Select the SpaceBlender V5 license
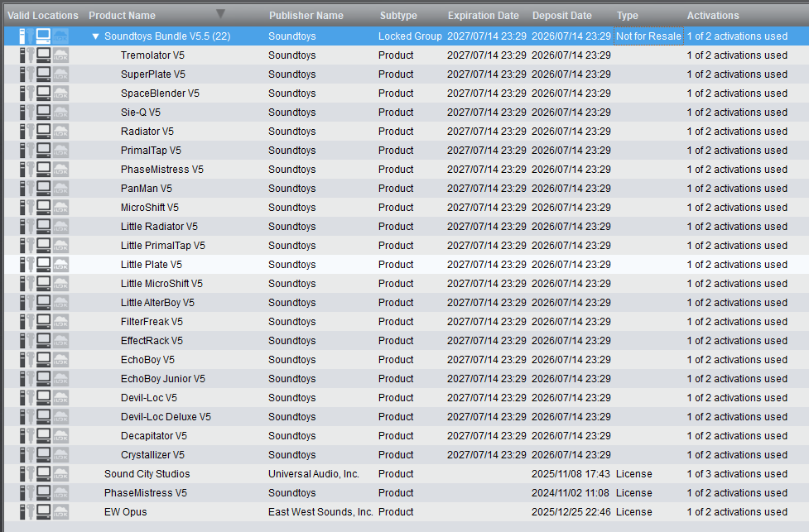The width and height of the screenshot is (809, 532). [407, 93]
